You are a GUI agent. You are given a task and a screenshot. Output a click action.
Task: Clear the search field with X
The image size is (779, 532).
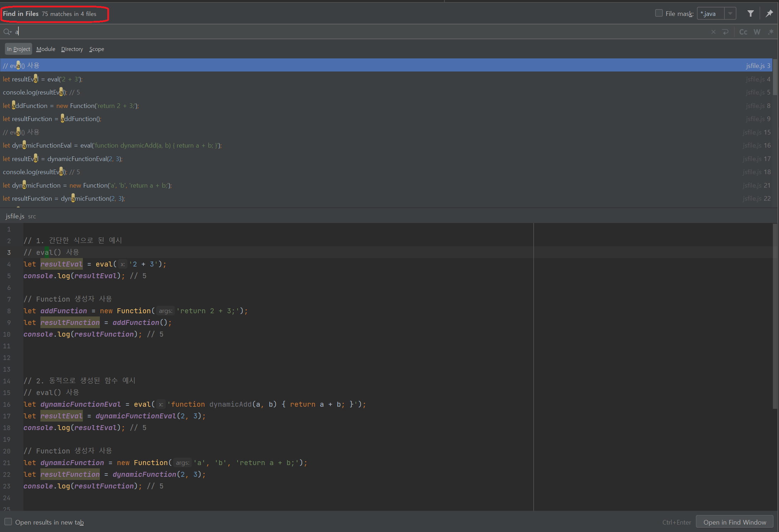713,32
